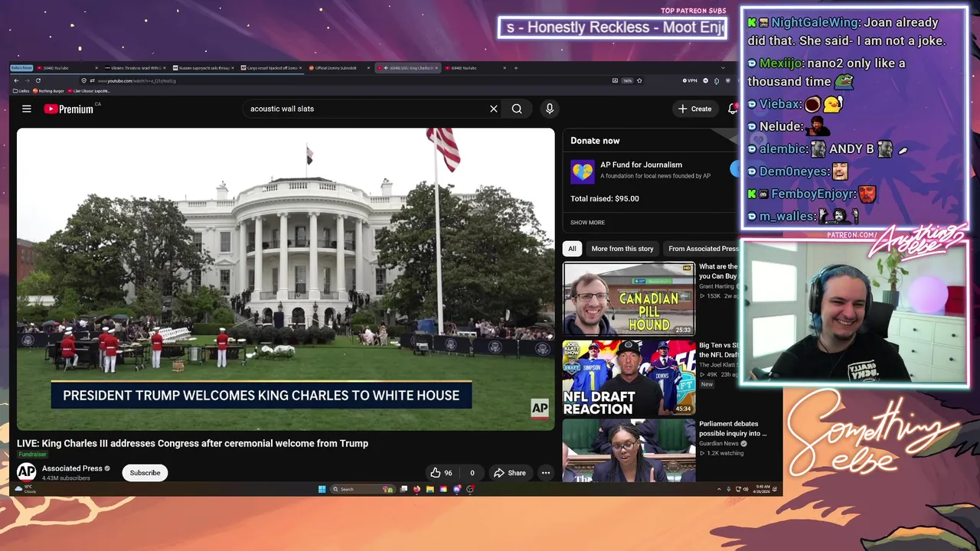This screenshot has height=551, width=980.
Task: Select the All filter chip
Action: [x=572, y=249]
